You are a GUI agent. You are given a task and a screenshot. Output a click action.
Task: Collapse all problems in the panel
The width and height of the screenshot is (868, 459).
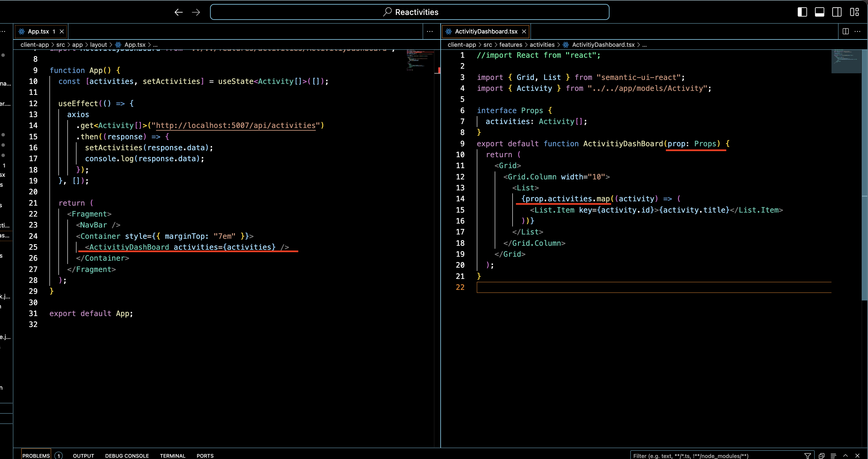[822, 456]
